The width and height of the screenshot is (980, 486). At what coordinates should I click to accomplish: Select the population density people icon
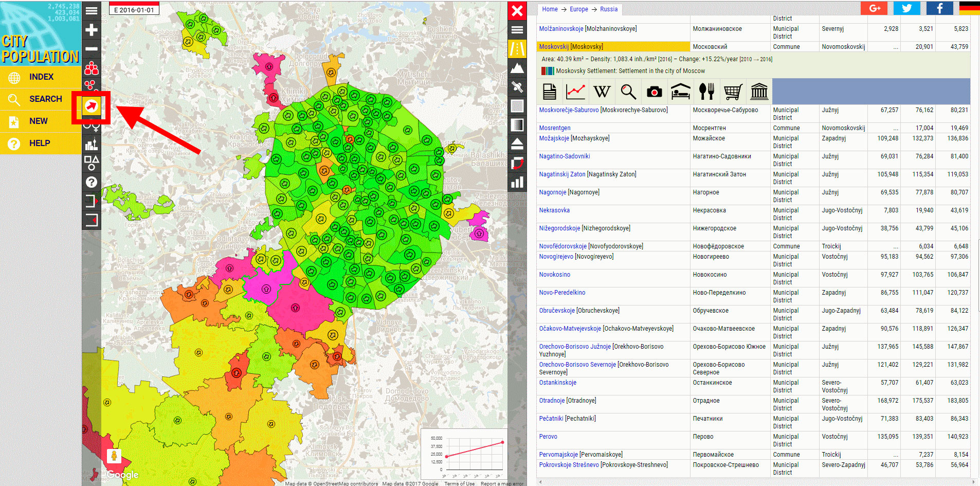[92, 68]
